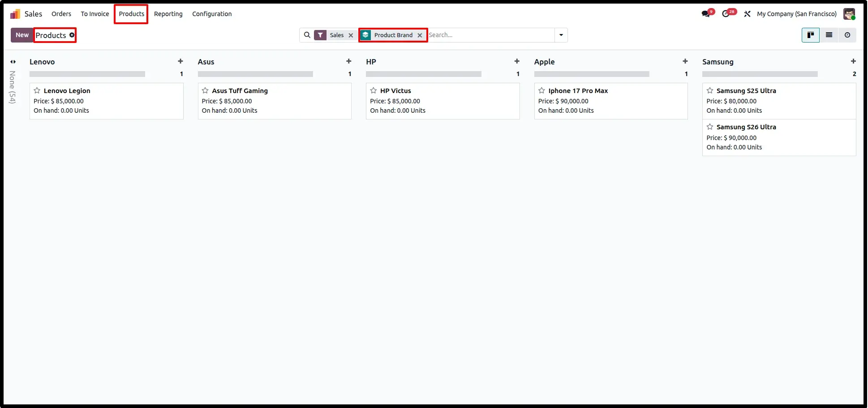The width and height of the screenshot is (868, 408).
Task: Focus the Search input field
Action: 490,35
